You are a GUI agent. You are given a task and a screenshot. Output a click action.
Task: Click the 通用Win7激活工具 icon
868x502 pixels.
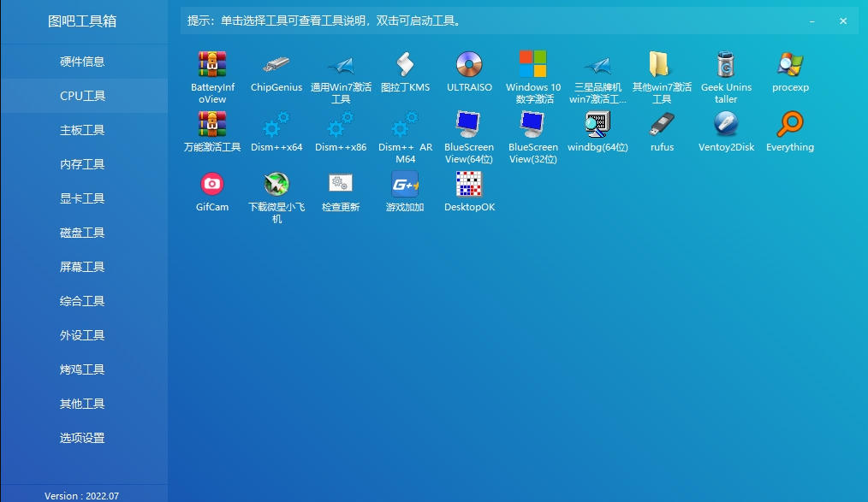(341, 65)
